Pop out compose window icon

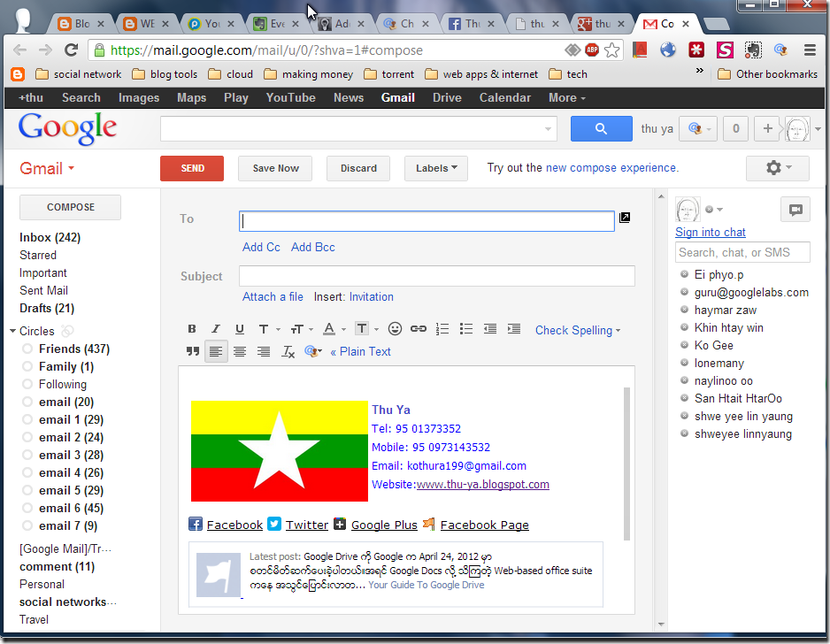pyautogui.click(x=625, y=218)
